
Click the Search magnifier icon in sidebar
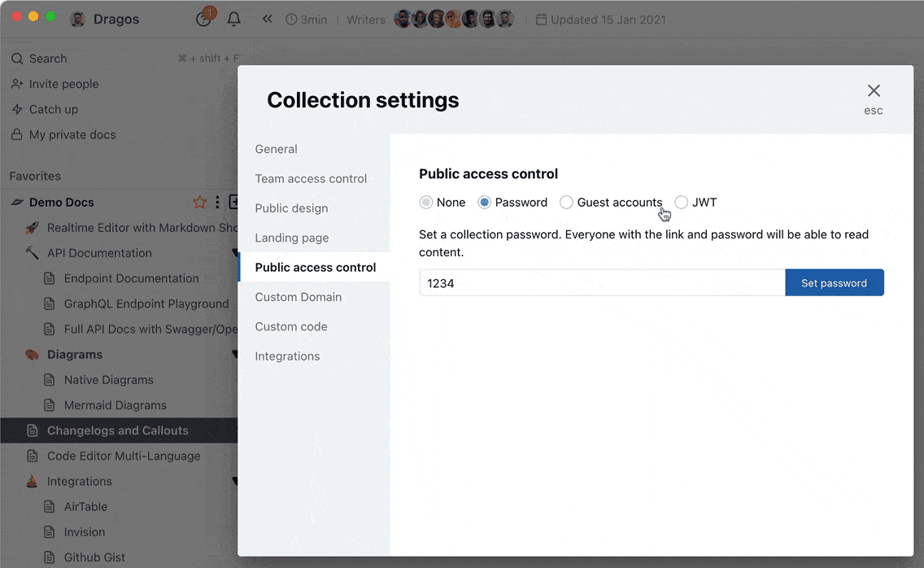[17, 58]
